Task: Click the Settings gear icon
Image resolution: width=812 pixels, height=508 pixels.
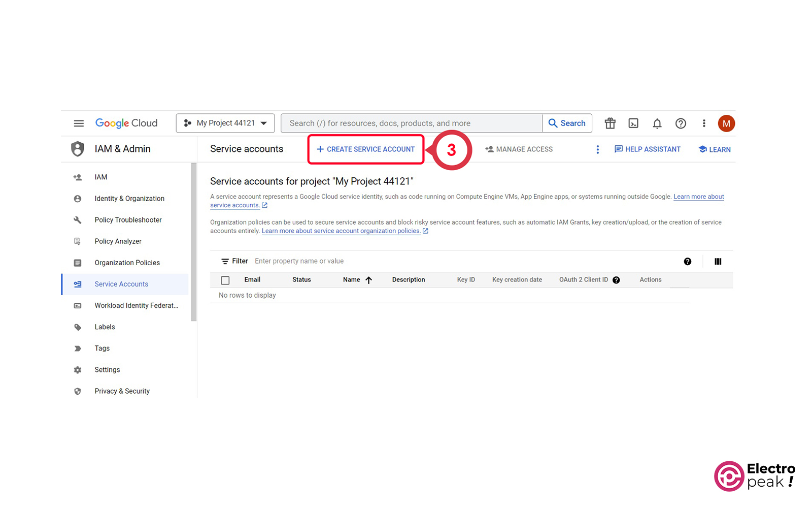Action: tap(78, 370)
